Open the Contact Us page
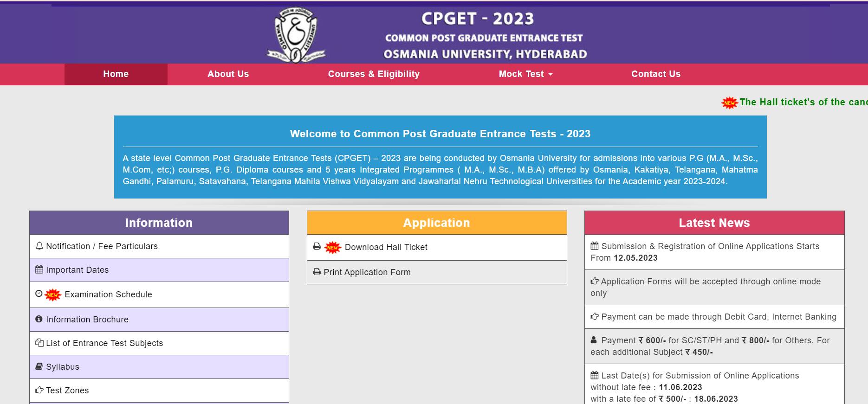The height and width of the screenshot is (404, 868). (656, 74)
